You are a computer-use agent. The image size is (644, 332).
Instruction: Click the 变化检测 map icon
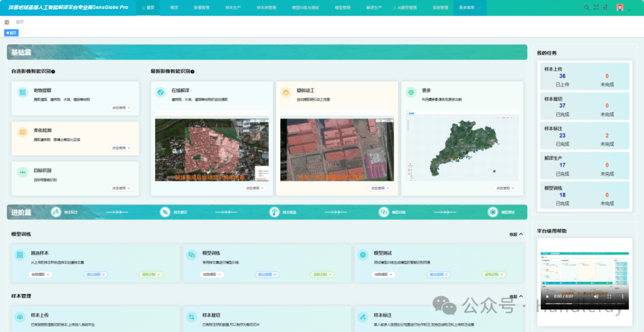(22, 132)
